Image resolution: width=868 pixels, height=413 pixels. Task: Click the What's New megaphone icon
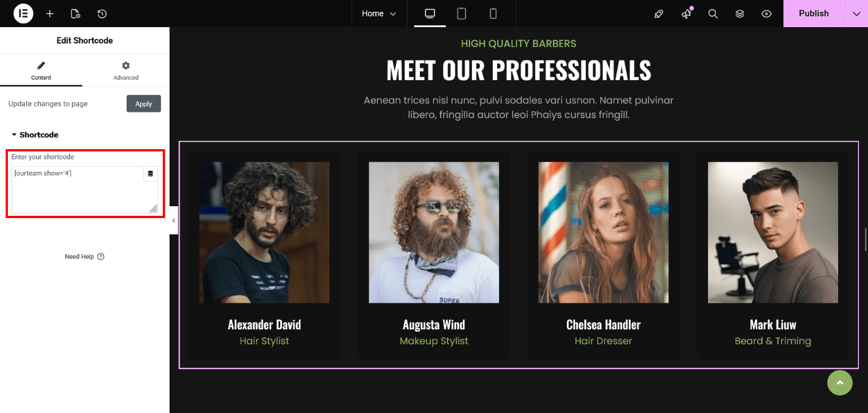pos(687,14)
